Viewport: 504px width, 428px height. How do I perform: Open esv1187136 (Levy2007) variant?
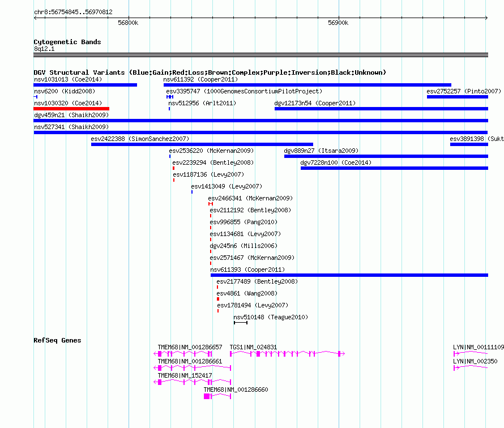click(208, 174)
